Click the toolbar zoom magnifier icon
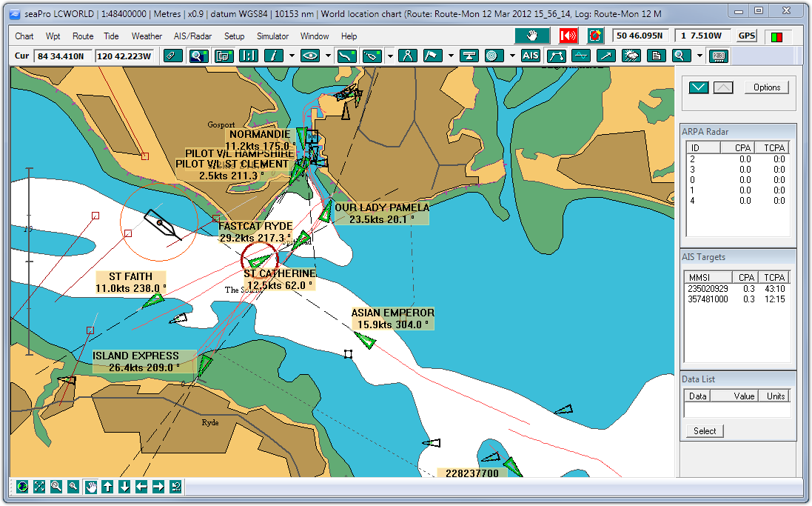The image size is (812, 506). coord(681,56)
